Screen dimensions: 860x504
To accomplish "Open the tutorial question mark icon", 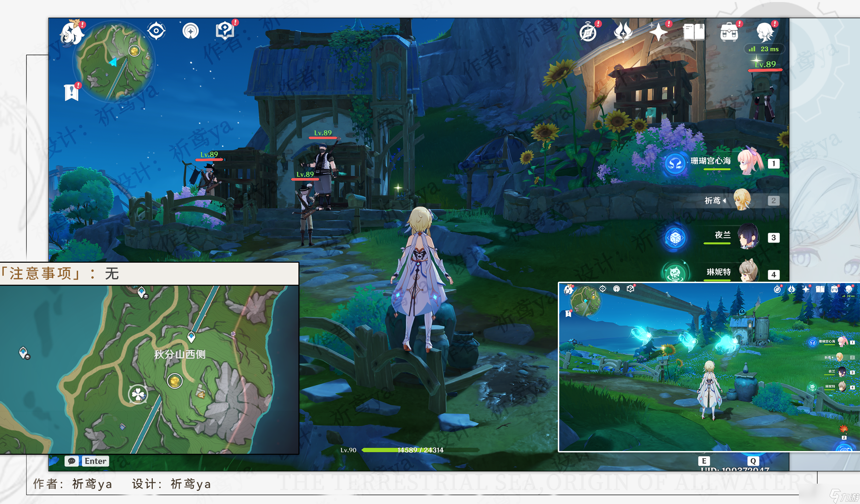I will click(x=225, y=31).
